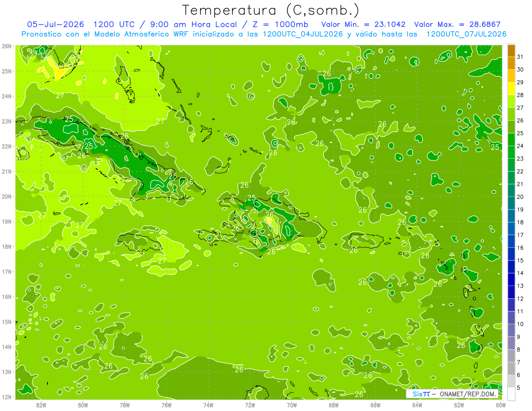Click latitude axis label "20N"
The height and width of the screenshot is (411, 532).
[x=7, y=196]
